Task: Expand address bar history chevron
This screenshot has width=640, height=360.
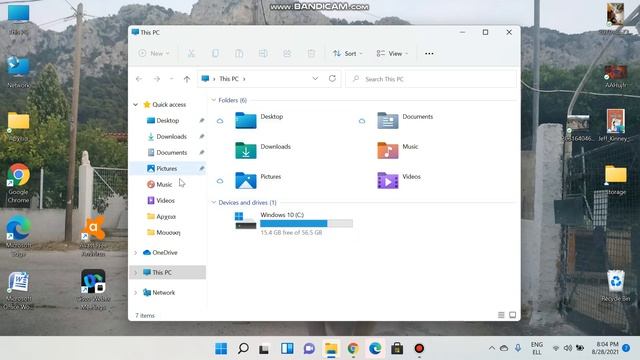Action: [x=315, y=78]
